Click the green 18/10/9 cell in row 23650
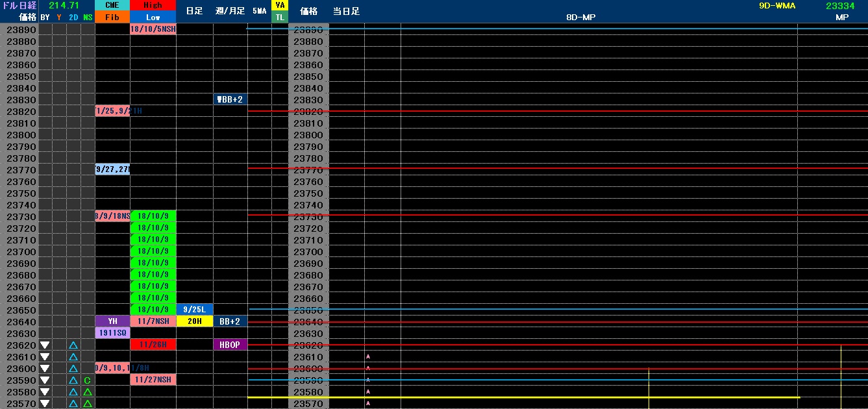Image resolution: width=868 pixels, height=409 pixels. [x=153, y=310]
